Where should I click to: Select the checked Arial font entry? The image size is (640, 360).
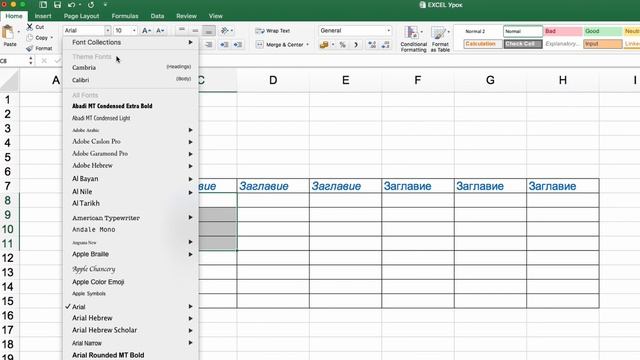[x=131, y=307]
